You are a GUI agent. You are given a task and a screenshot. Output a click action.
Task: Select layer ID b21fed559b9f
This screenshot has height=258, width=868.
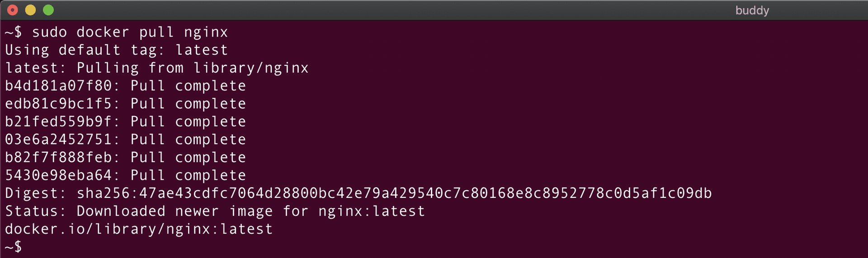pos(58,122)
